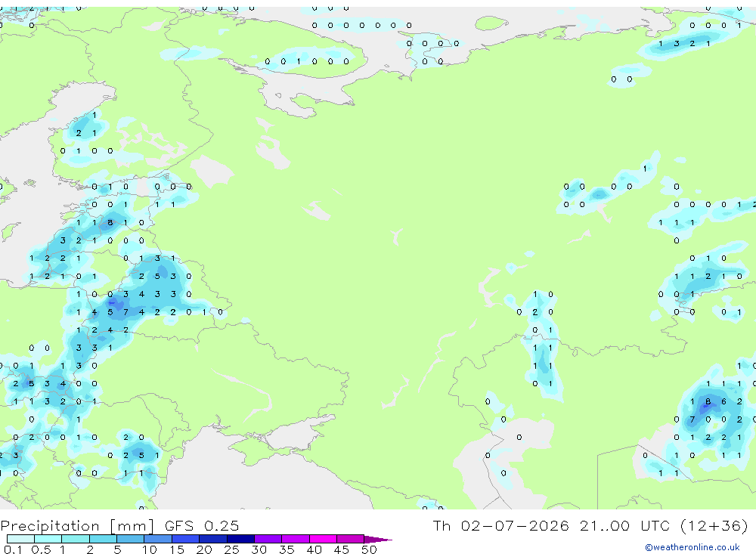The width and height of the screenshot is (756, 554).
Task: Select the 35–40 mm violet legend swatch
Action: (x=296, y=539)
